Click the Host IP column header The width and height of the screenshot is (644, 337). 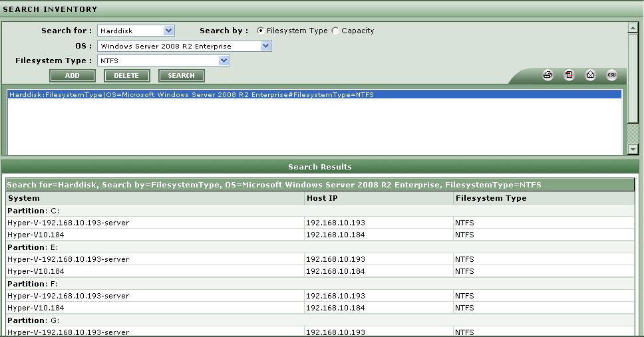coord(379,198)
